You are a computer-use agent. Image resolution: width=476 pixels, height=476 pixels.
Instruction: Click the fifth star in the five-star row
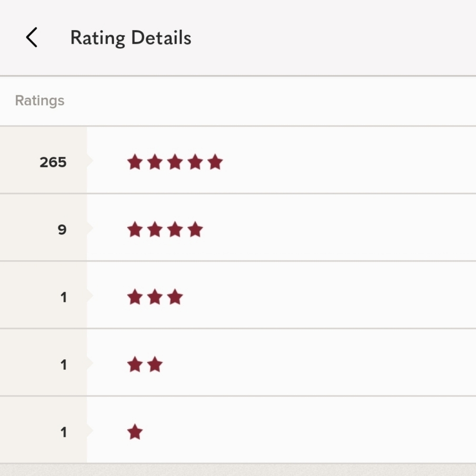pyautogui.click(x=215, y=162)
